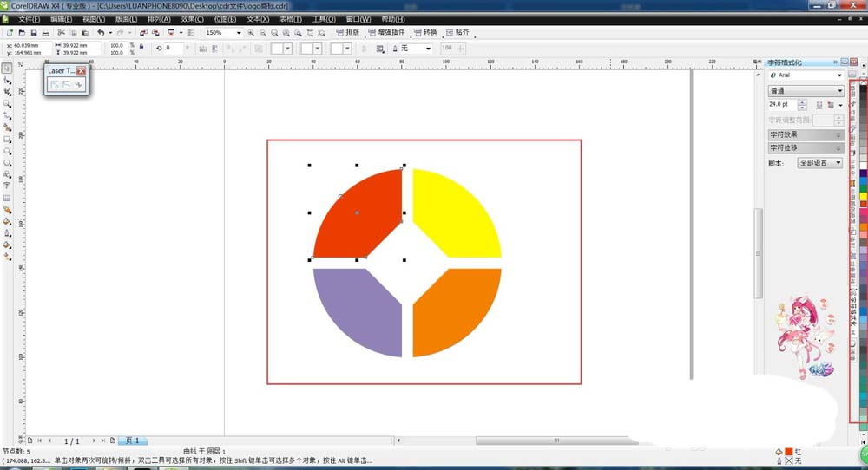This screenshot has height=470, width=868.
Task: Open the 位图(B) menu
Action: 226,19
